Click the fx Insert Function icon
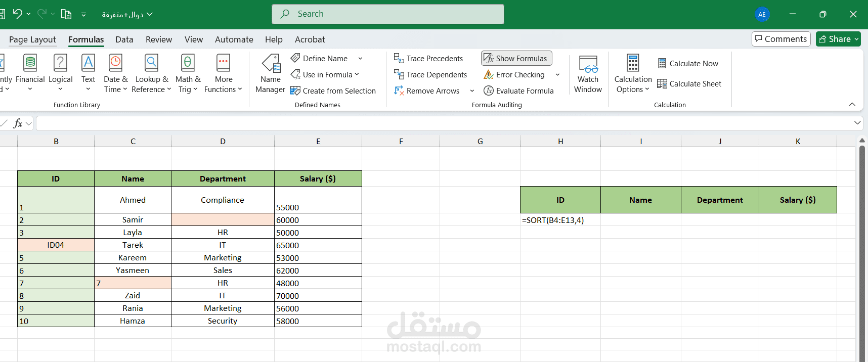This screenshot has width=868, height=362. 18,123
